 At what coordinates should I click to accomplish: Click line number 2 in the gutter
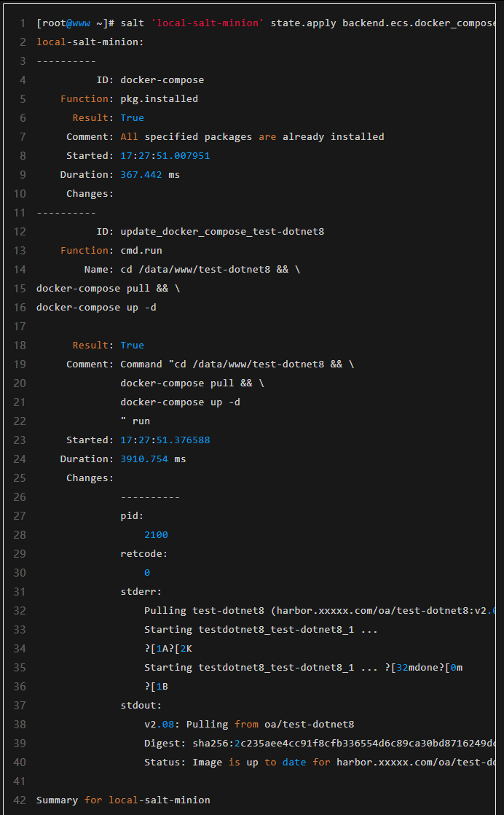(23, 42)
